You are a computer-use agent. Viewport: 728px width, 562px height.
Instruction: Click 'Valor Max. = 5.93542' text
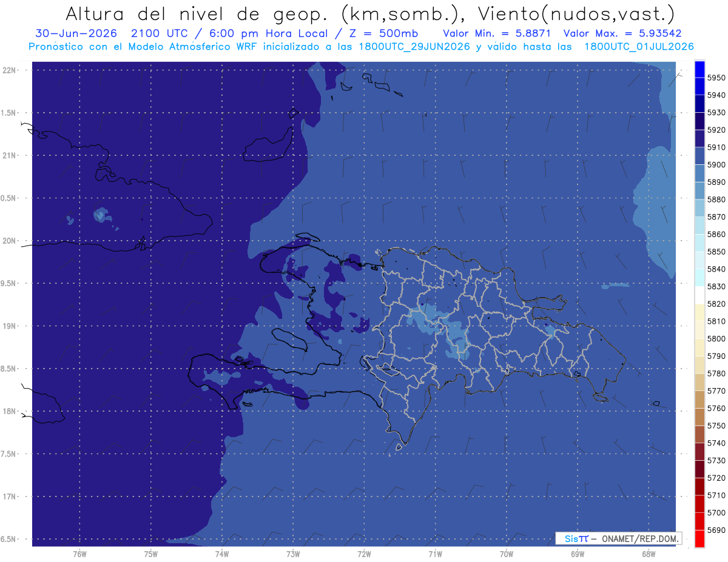[624, 33]
